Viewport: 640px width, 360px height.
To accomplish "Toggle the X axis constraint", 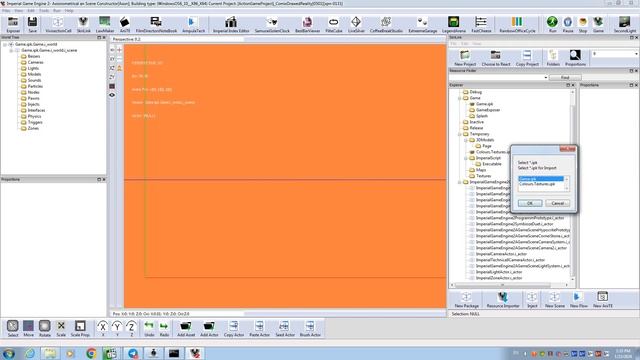I will click(x=103, y=328).
